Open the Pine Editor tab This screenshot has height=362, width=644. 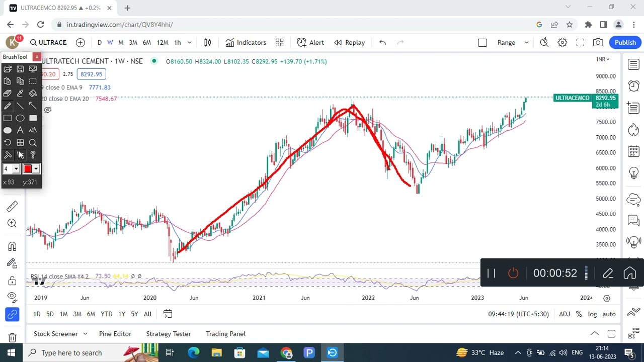coord(115,334)
